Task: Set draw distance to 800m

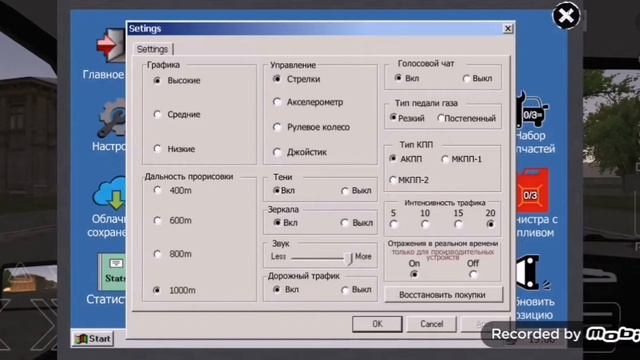Action: [x=157, y=254]
